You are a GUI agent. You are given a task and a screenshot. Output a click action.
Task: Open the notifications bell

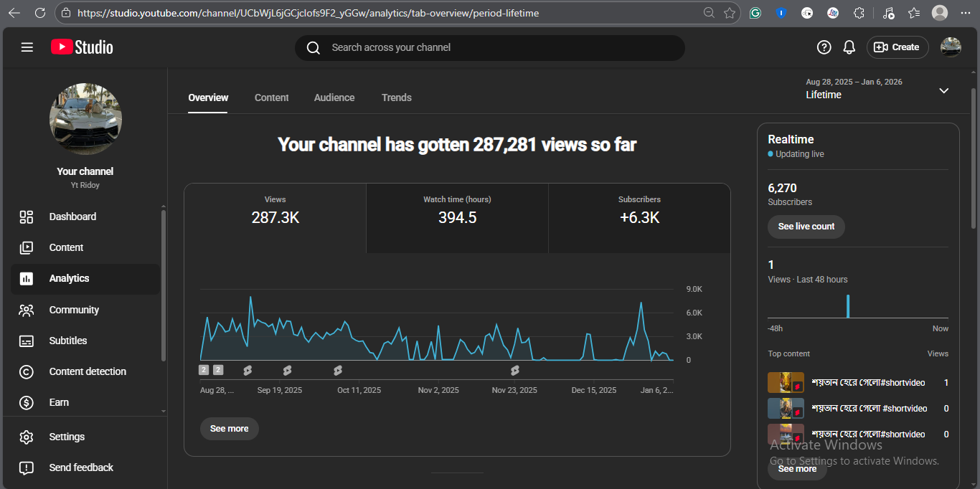(849, 47)
